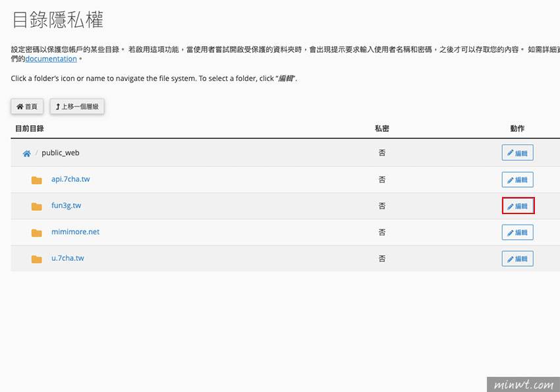
Task: Open the fun3g.tw folder icon
Action: tap(36, 206)
